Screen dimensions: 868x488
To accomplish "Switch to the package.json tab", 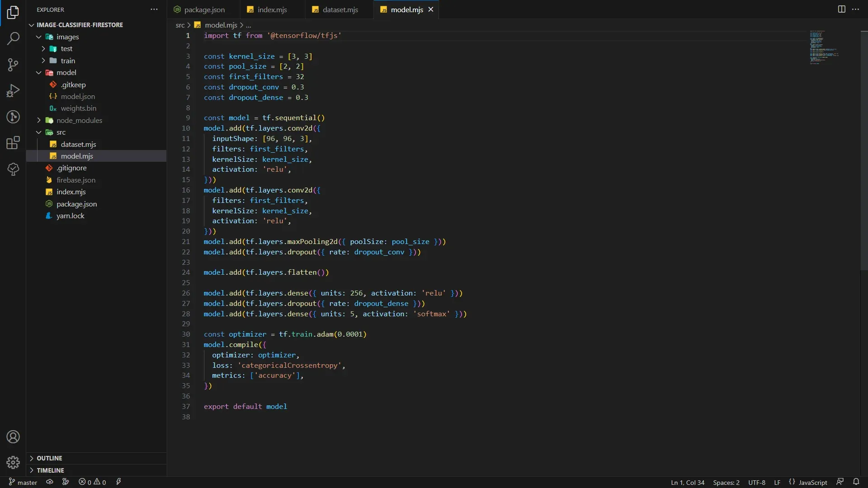I will [x=204, y=9].
